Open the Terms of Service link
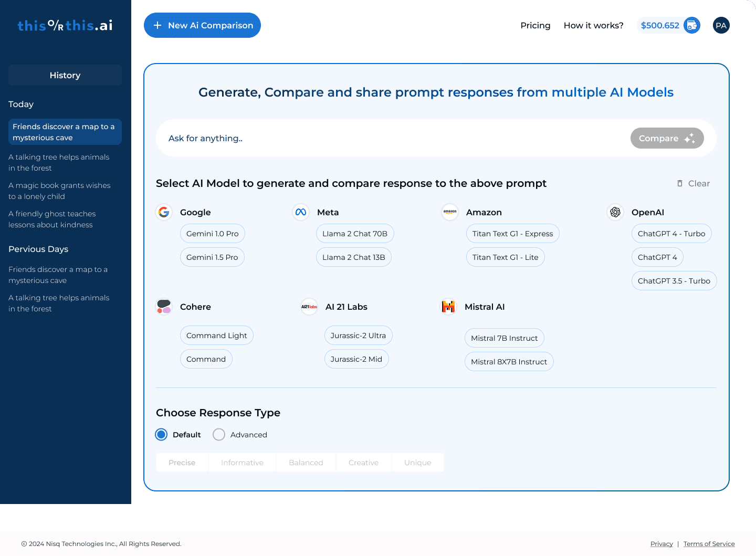 point(709,544)
